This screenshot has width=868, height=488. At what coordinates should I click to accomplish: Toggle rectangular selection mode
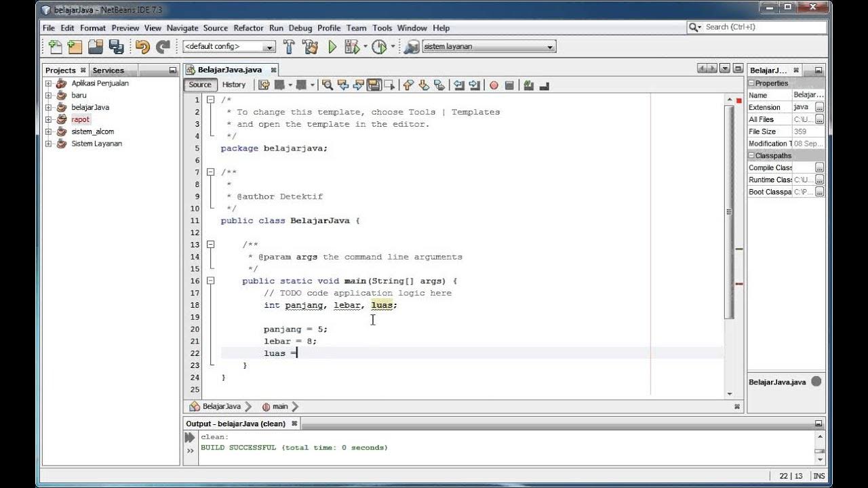point(389,85)
